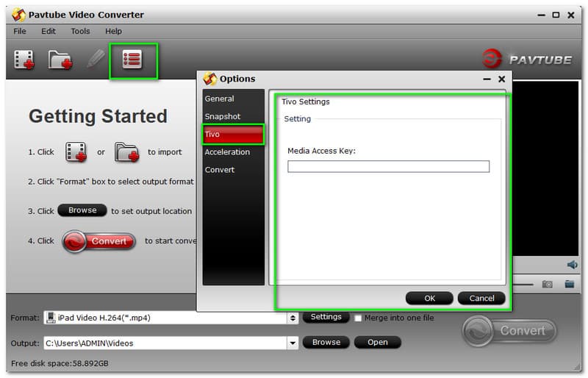Click the iPad Video H.264 format field
This screenshot has width=588, height=378.
pyautogui.click(x=165, y=318)
